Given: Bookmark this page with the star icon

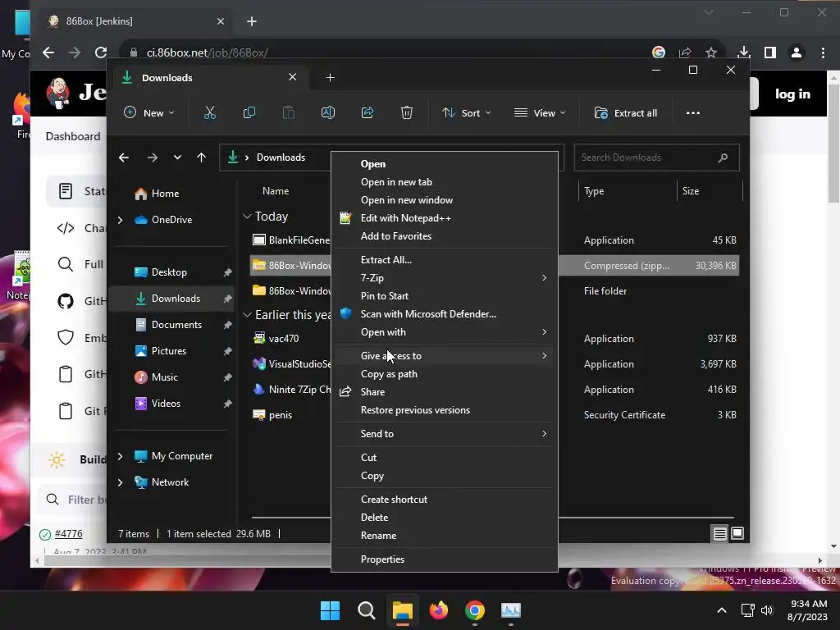Looking at the screenshot, I should (711, 52).
